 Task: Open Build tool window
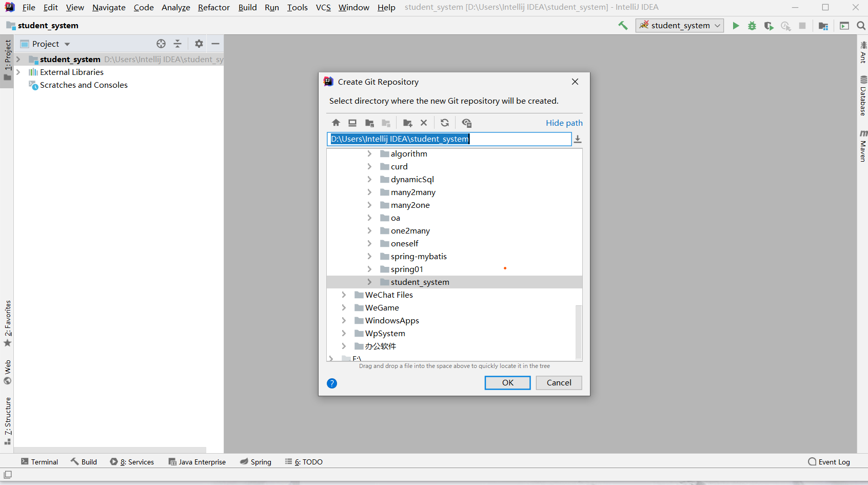tap(84, 462)
